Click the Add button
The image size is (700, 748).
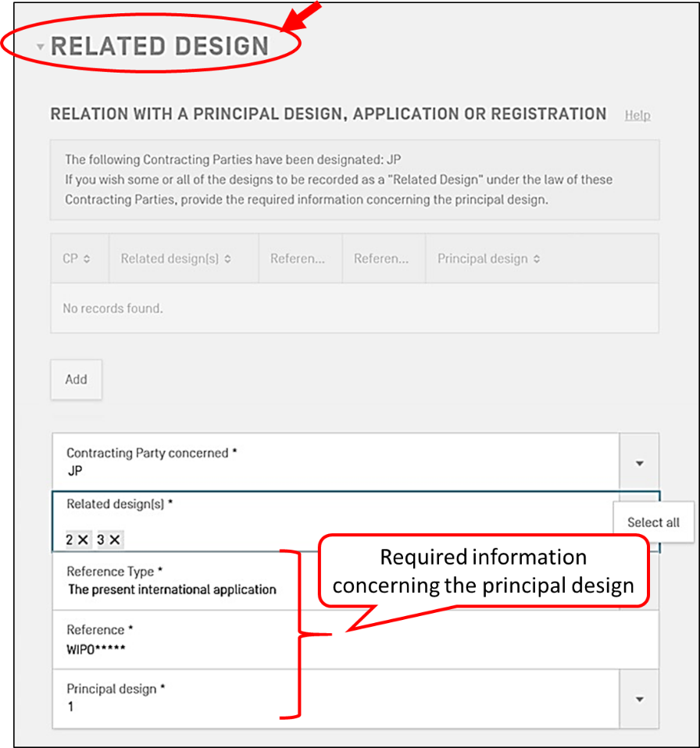(77, 379)
